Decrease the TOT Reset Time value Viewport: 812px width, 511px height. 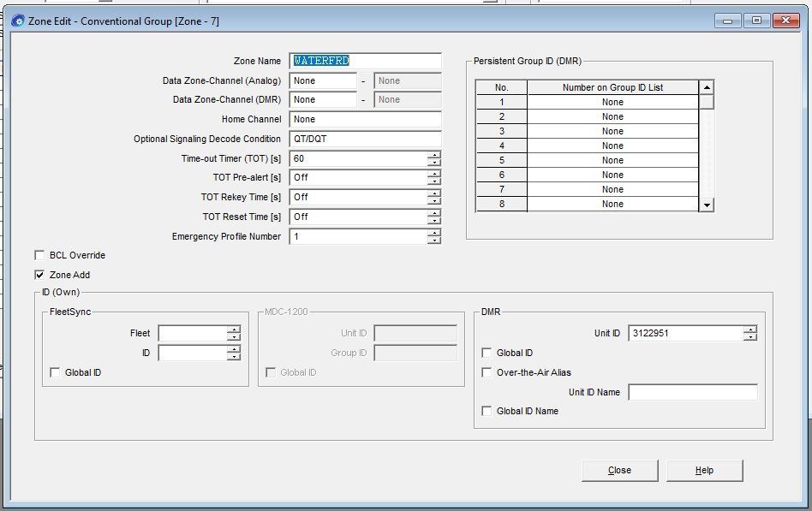pyautogui.click(x=434, y=221)
